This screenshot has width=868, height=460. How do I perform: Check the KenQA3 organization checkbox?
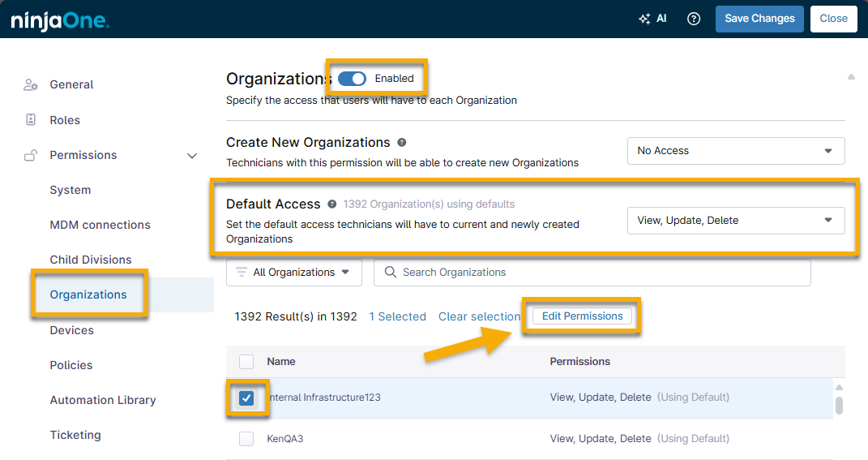246,439
